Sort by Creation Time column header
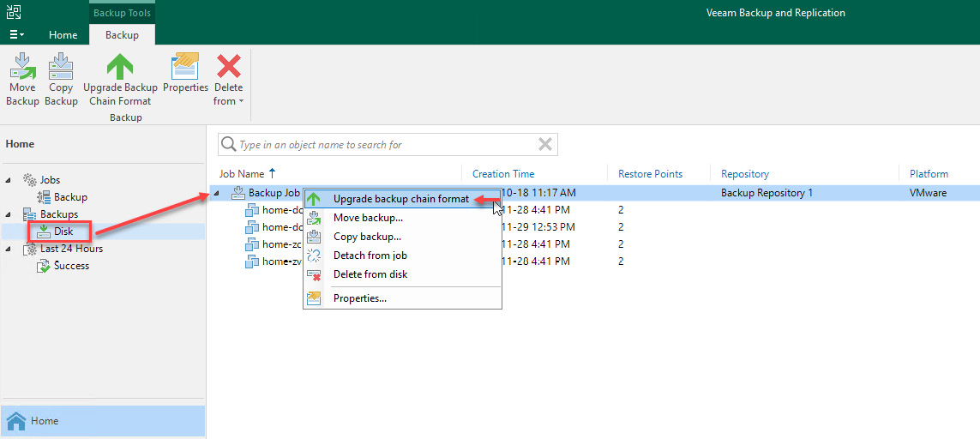 503,174
